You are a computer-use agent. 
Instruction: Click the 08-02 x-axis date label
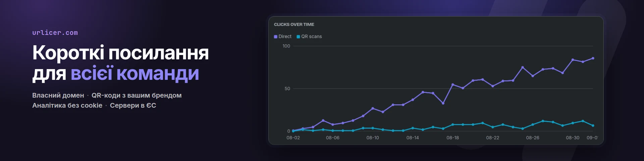point(293,138)
